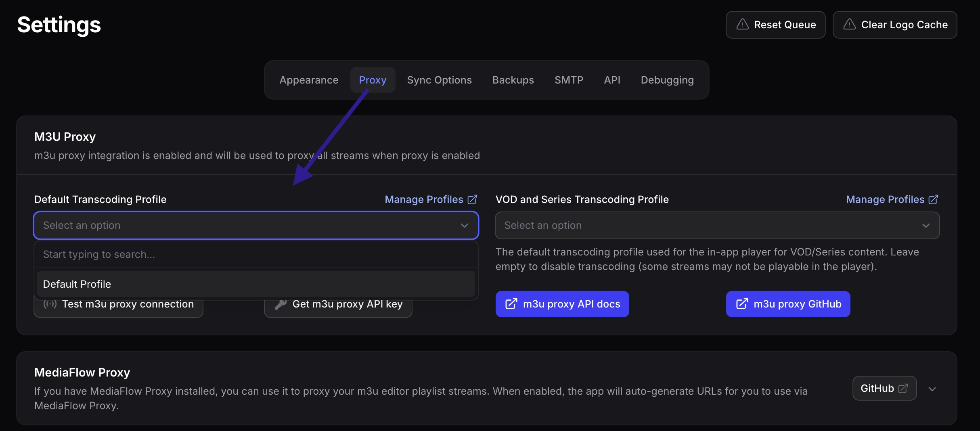Switch to the Appearance tab

point(309,80)
